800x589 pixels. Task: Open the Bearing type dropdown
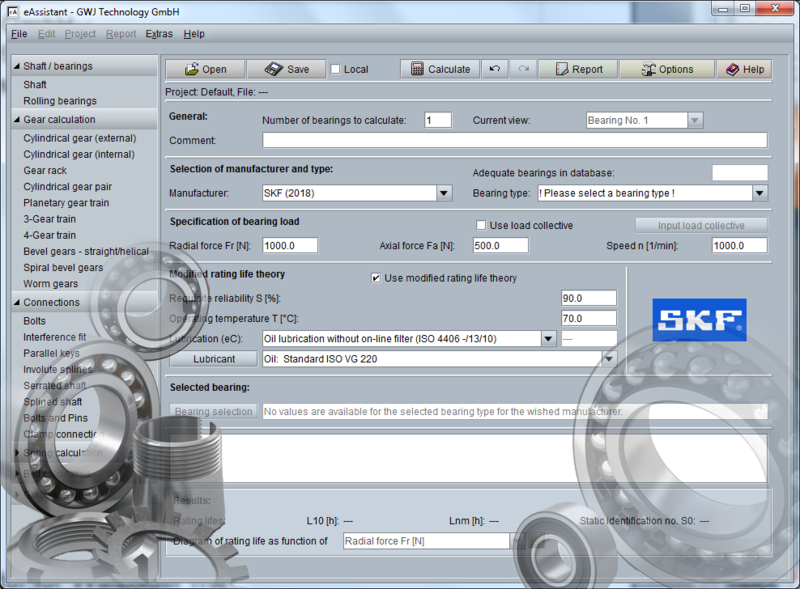point(758,192)
